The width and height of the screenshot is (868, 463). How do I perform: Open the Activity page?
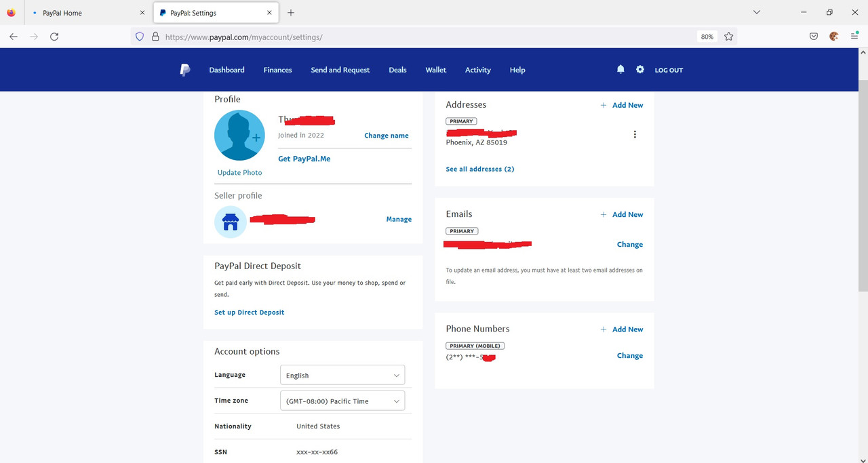click(478, 70)
